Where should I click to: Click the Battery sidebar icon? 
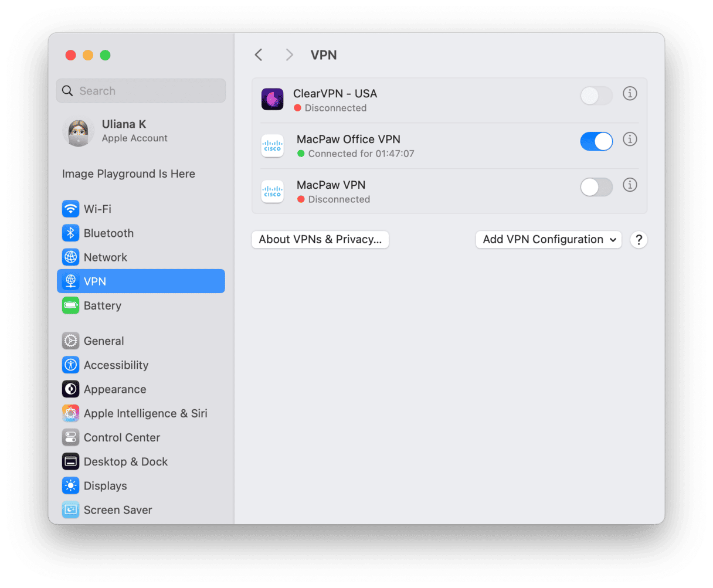click(x=70, y=305)
